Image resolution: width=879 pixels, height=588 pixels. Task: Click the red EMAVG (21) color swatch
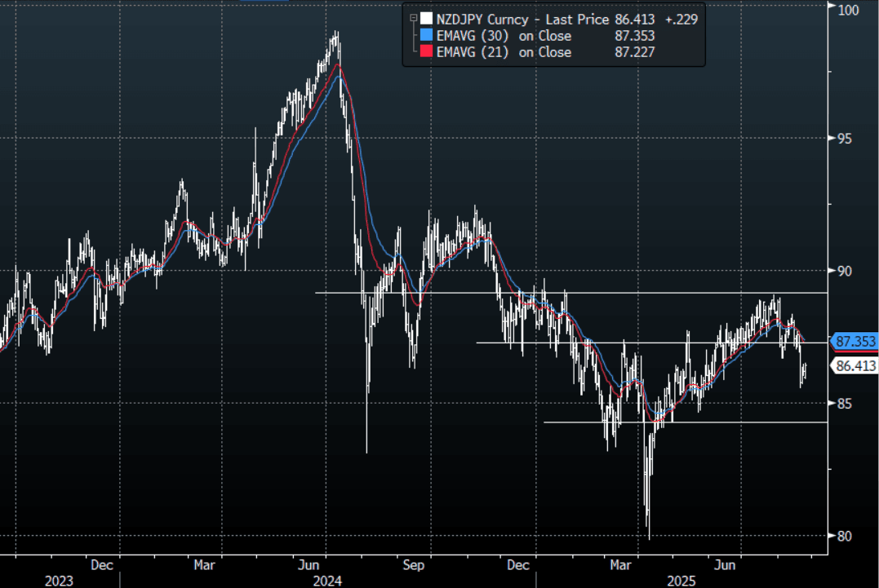click(427, 51)
